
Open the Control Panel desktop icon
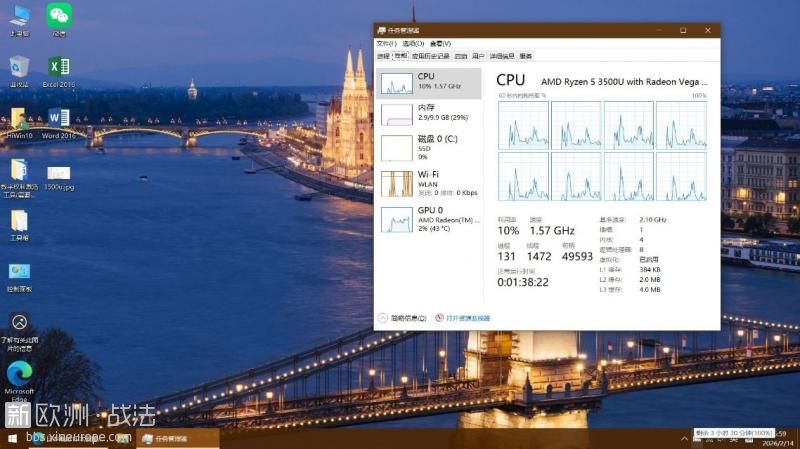coord(19,274)
